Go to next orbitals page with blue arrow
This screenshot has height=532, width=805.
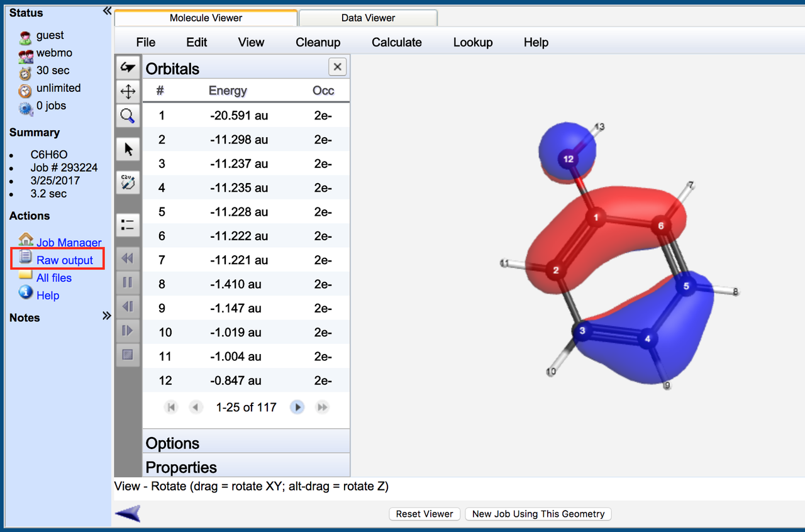point(297,407)
